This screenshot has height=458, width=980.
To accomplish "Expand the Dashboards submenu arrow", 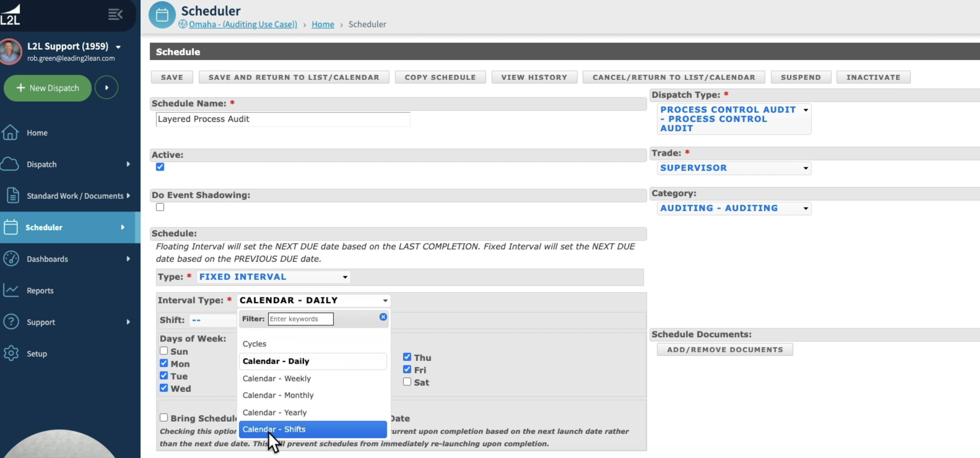I will coord(128,259).
